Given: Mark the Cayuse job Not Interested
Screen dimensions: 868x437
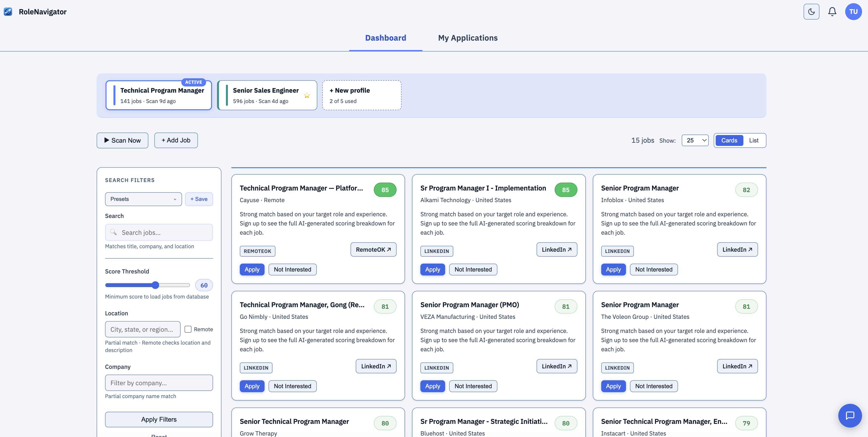Looking at the screenshot, I should (x=293, y=270).
